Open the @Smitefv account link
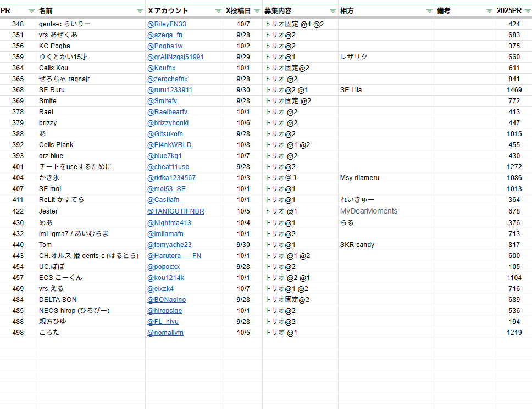The width and height of the screenshot is (532, 409). (162, 101)
